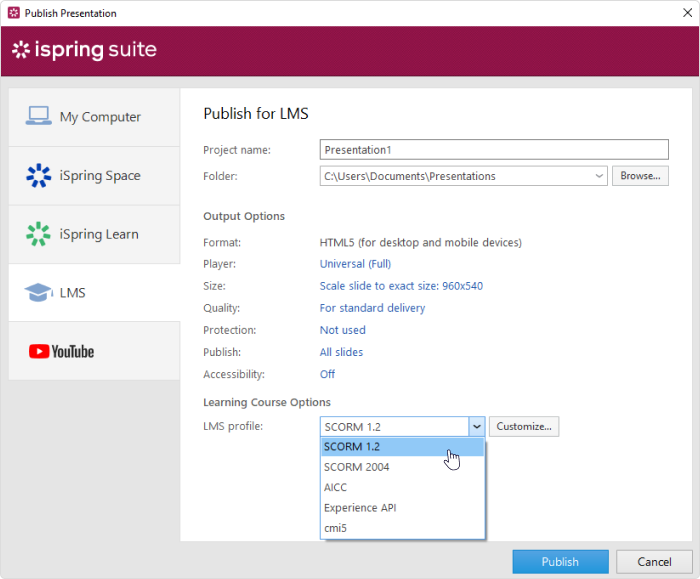This screenshot has height=579, width=700.
Task: Click the blue Publish button
Action: [560, 562]
